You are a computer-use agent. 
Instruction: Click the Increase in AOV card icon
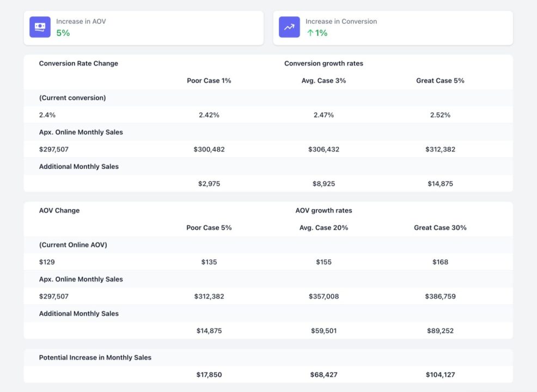pyautogui.click(x=40, y=26)
